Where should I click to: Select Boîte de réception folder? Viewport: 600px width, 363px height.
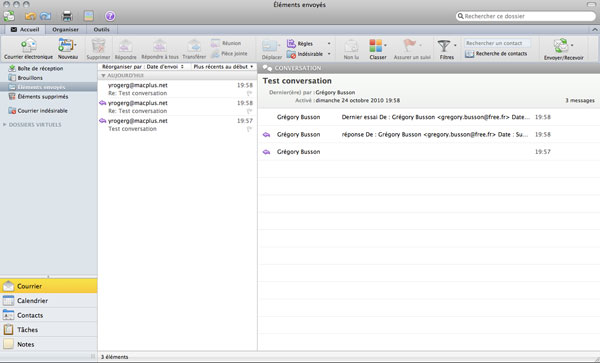49,68
